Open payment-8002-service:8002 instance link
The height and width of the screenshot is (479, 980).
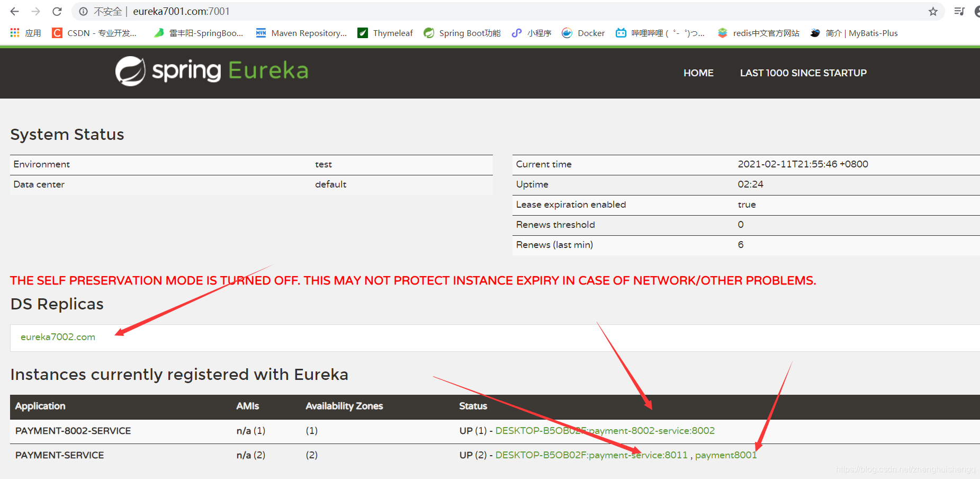[605, 431]
